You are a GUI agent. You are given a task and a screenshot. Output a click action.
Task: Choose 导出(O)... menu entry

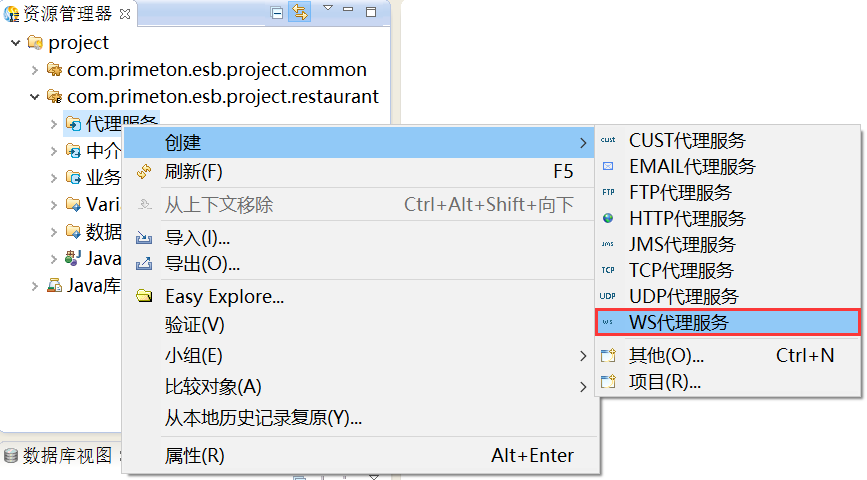[x=359, y=264]
